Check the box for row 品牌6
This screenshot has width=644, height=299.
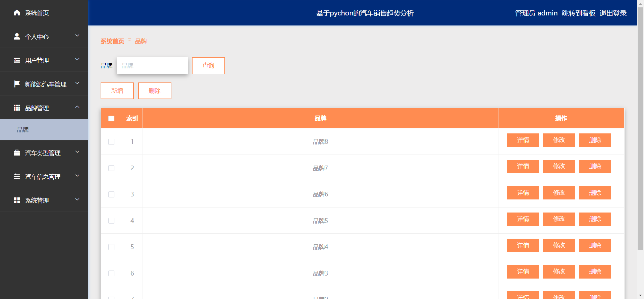click(x=111, y=194)
